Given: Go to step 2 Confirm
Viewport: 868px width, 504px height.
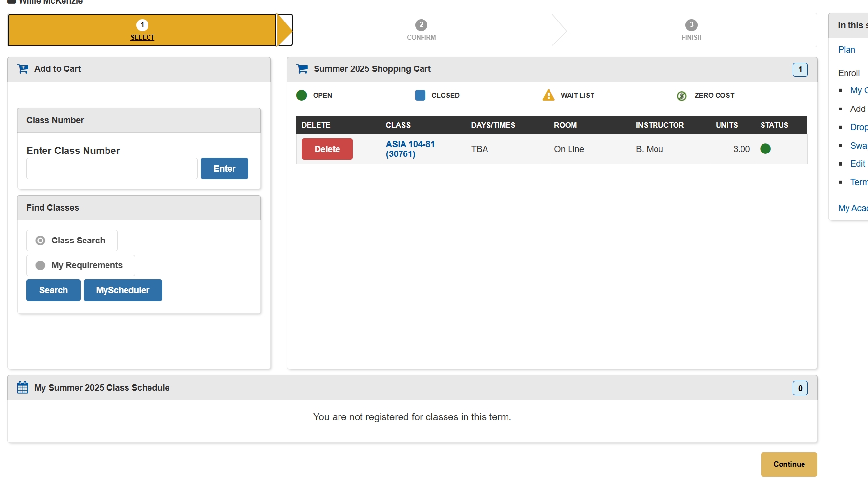Looking at the screenshot, I should 421,30.
